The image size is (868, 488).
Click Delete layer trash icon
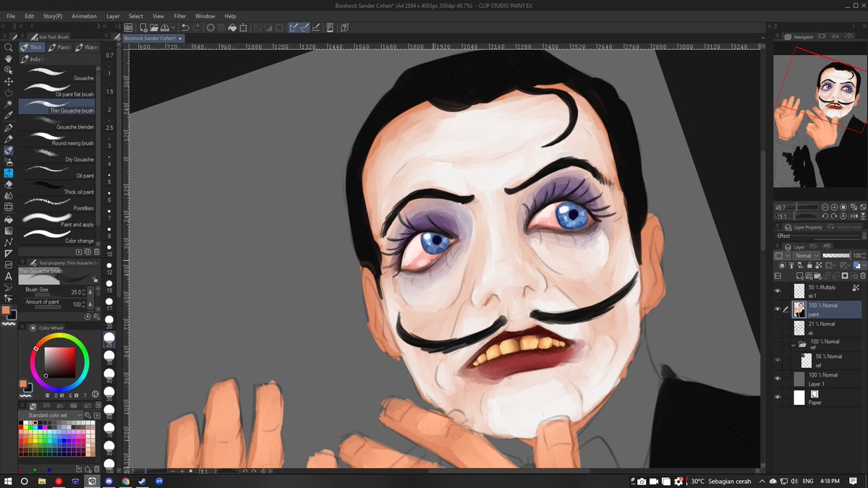[862, 275]
